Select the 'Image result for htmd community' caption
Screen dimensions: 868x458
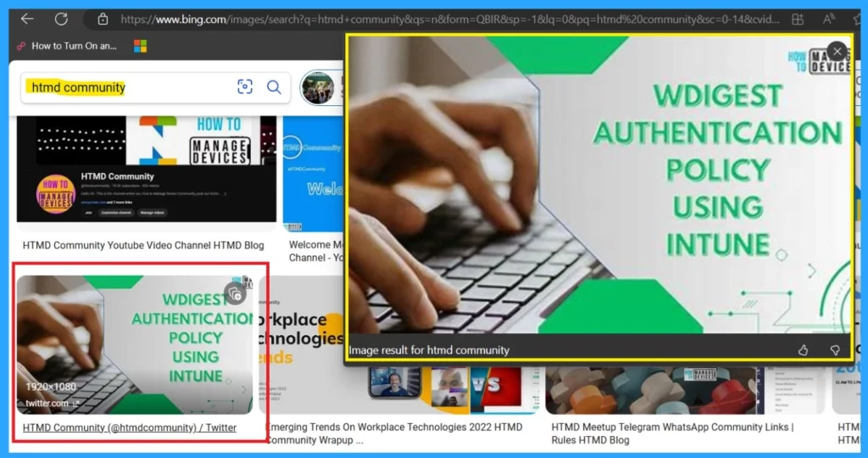point(429,350)
